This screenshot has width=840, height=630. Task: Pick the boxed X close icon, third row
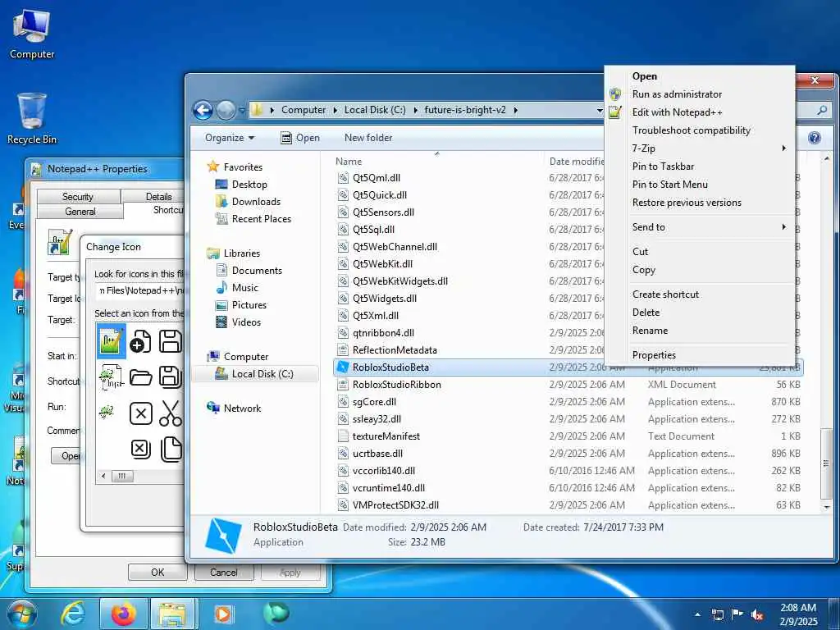(x=140, y=413)
